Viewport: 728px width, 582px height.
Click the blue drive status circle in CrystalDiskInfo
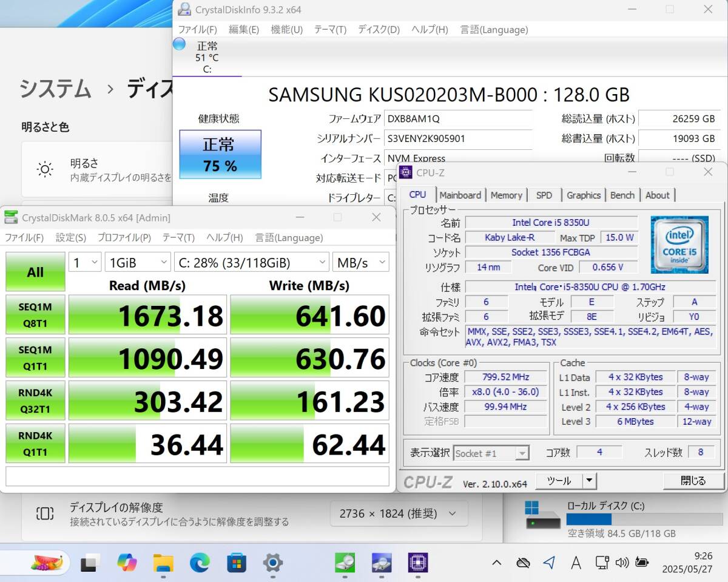point(179,44)
